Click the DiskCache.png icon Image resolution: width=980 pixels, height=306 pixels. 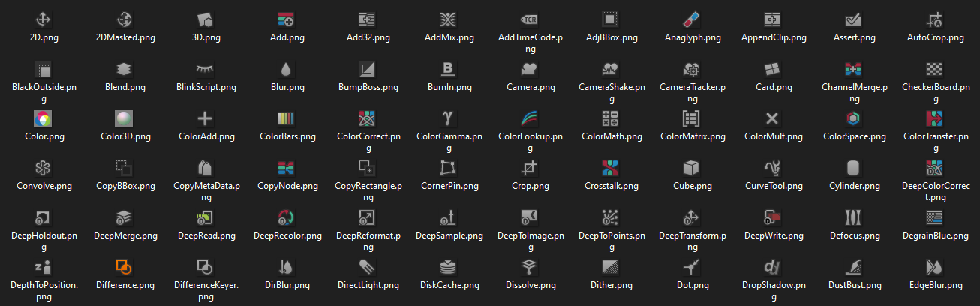[449, 267]
